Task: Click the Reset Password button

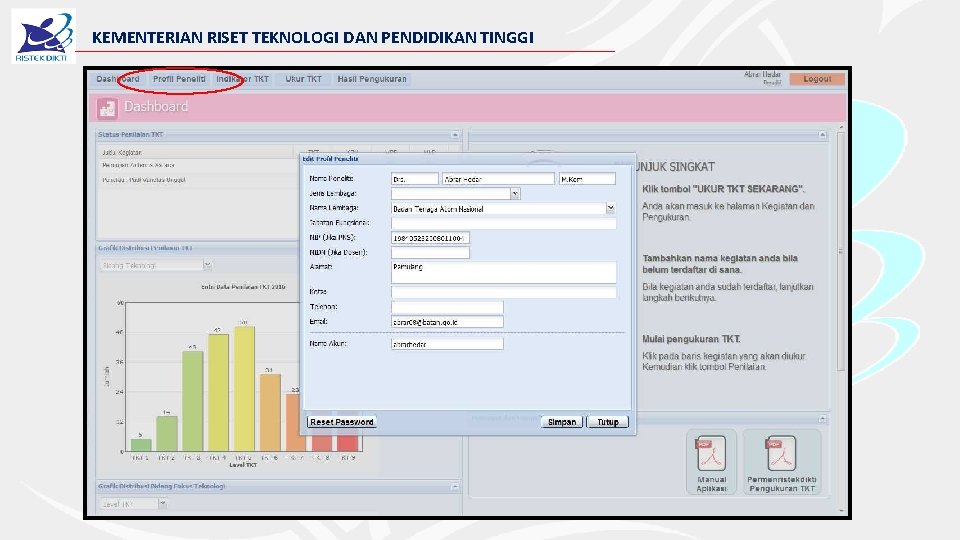Action: click(x=342, y=422)
